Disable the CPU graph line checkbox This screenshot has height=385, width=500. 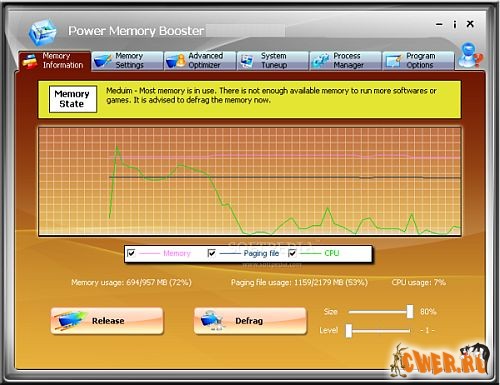coord(292,253)
